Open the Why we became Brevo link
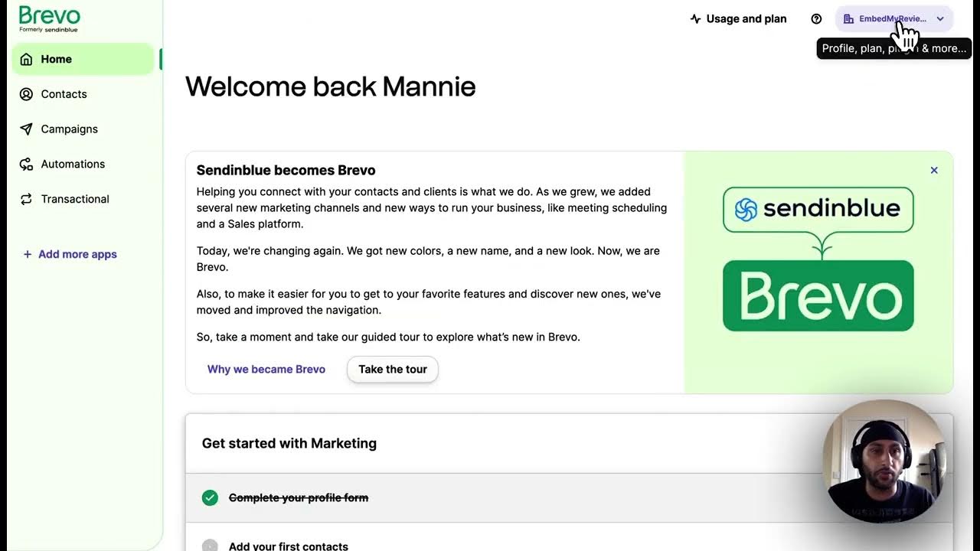The height and width of the screenshot is (551, 980). tap(266, 369)
